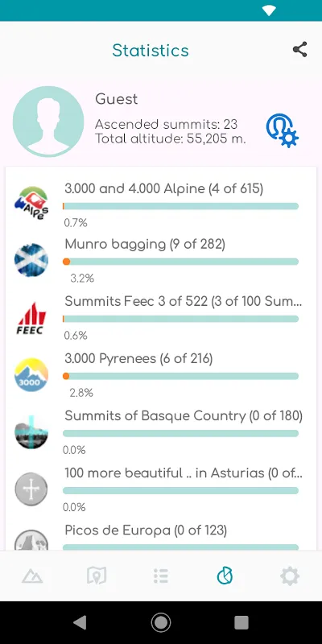This screenshot has height=644, width=322.
Task: Tap the share icon in the header
Action: point(299,50)
